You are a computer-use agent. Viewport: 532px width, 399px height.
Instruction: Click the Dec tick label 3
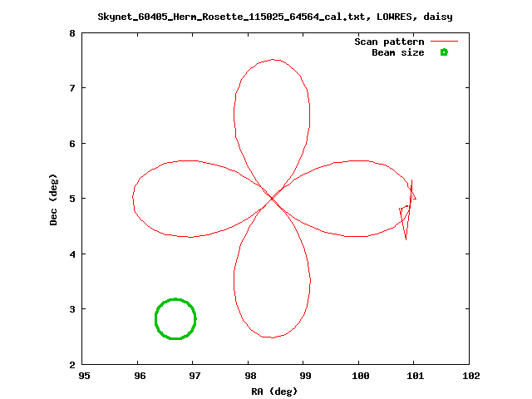point(72,309)
